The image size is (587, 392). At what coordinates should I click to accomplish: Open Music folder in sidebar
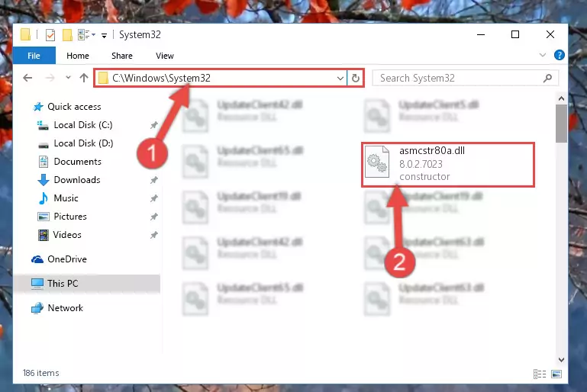point(66,198)
